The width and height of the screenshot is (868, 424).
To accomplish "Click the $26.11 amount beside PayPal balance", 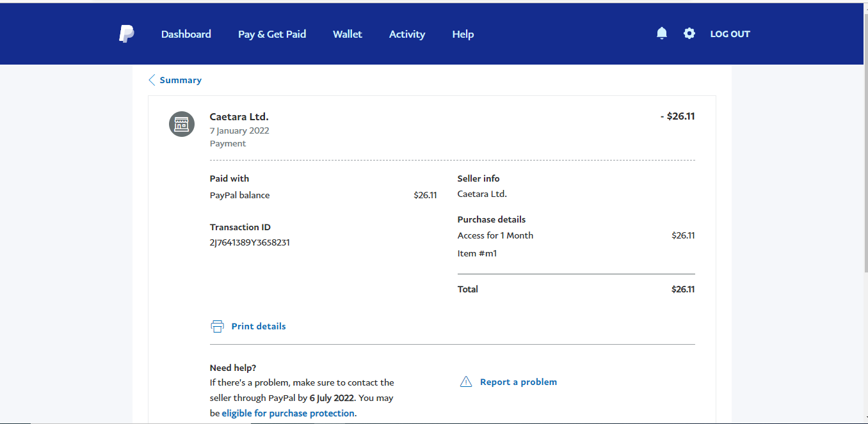I will tap(425, 195).
